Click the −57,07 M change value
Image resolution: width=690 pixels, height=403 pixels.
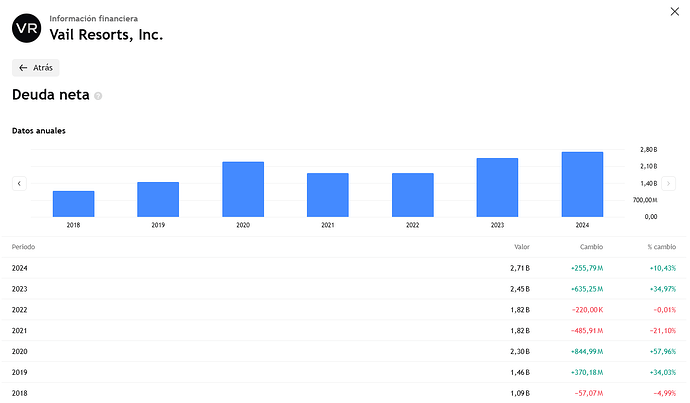coord(589,393)
